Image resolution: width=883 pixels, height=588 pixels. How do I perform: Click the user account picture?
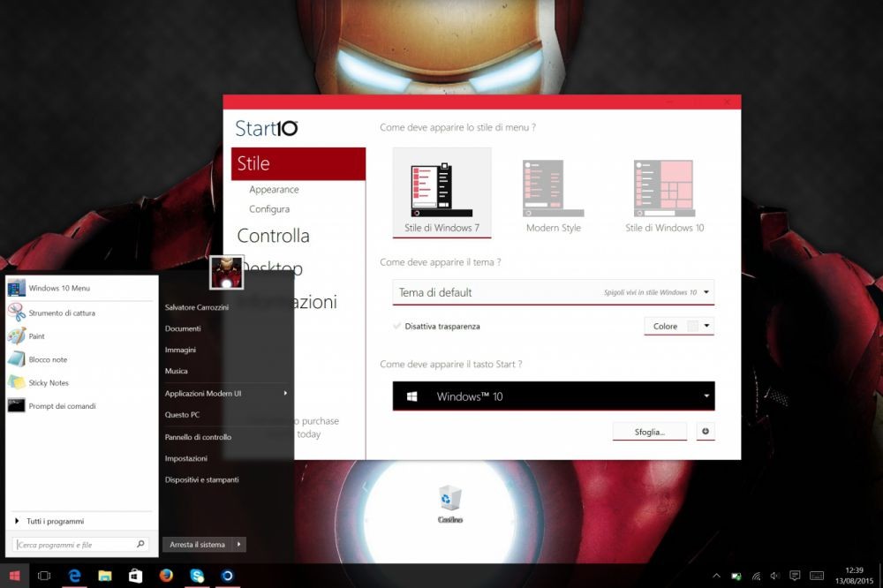pos(226,273)
